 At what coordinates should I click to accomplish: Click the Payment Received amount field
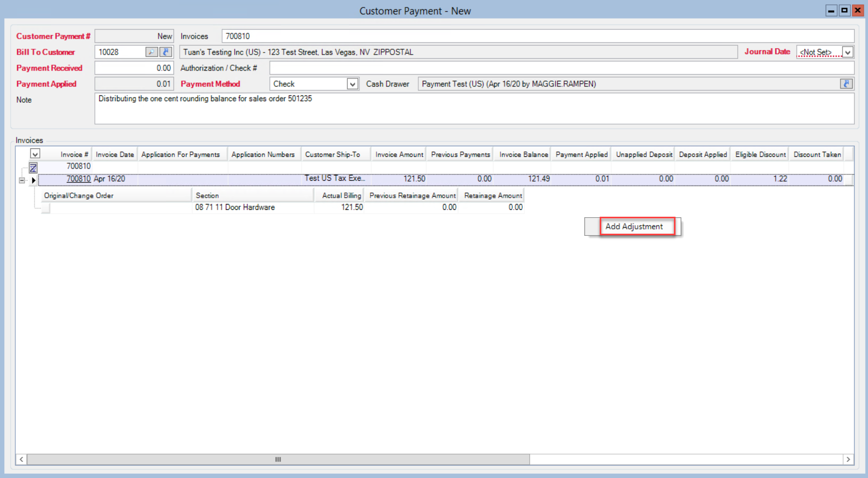coord(134,68)
